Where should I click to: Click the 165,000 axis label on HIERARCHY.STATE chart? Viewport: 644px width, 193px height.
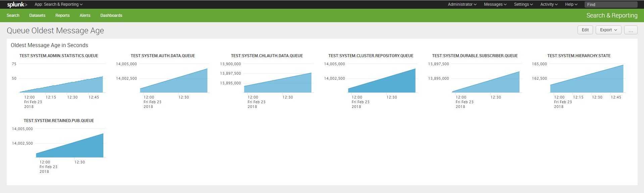click(x=539, y=64)
